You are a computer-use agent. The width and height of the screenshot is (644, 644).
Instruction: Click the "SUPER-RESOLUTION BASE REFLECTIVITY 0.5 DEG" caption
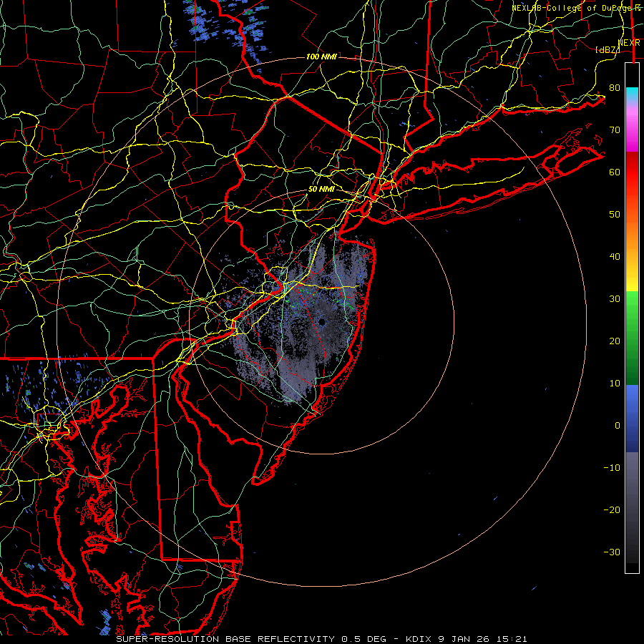pyautogui.click(x=251, y=639)
